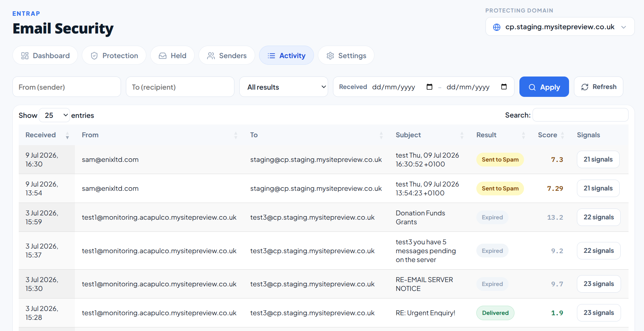
Task: Click the Apply filter button
Action: pos(544,87)
